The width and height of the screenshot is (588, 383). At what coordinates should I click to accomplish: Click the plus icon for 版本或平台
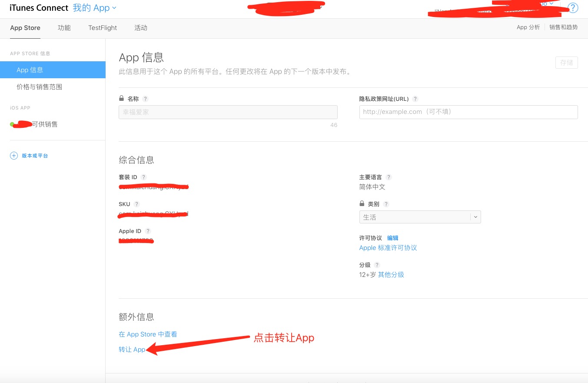14,156
